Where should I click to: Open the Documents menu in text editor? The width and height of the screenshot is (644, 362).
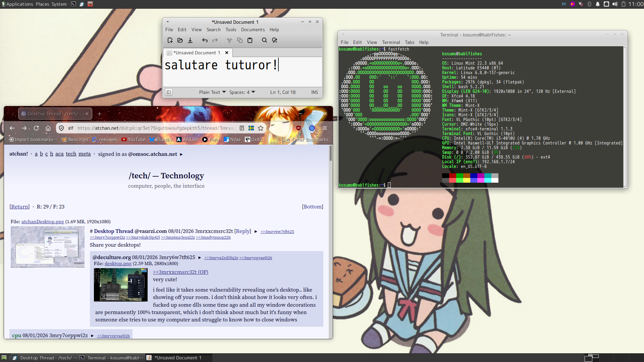(253, 29)
